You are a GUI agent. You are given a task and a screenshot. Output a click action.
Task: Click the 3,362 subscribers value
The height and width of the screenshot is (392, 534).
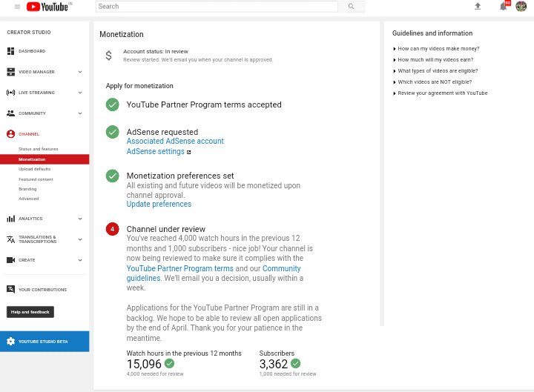point(274,364)
